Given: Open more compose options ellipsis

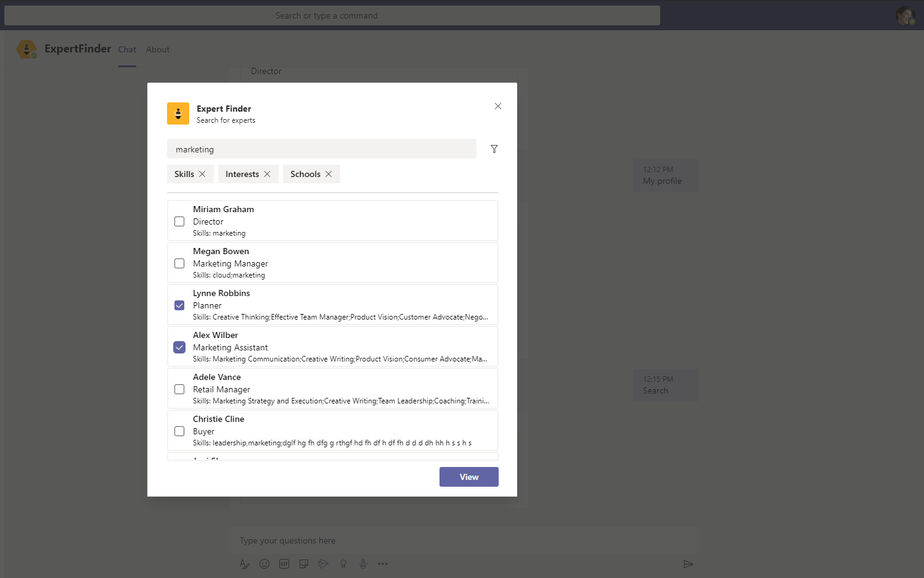Looking at the screenshot, I should pos(383,564).
